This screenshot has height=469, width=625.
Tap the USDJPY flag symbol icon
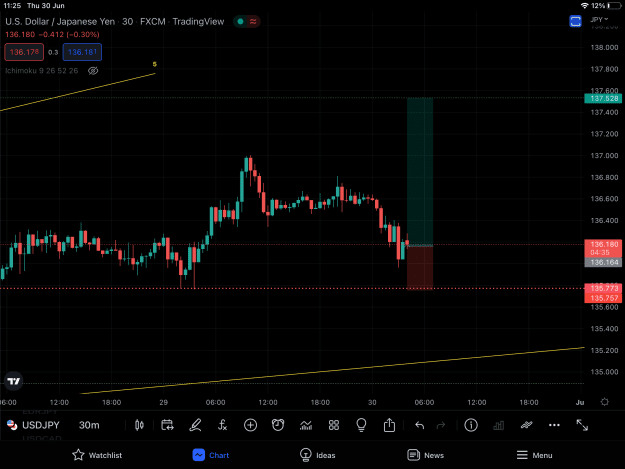tap(12, 425)
